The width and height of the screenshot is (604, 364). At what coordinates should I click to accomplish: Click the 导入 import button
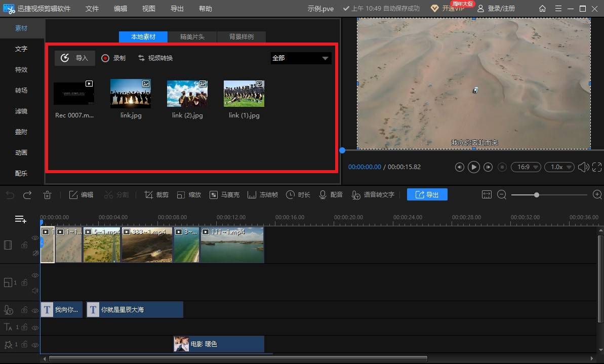tap(75, 58)
